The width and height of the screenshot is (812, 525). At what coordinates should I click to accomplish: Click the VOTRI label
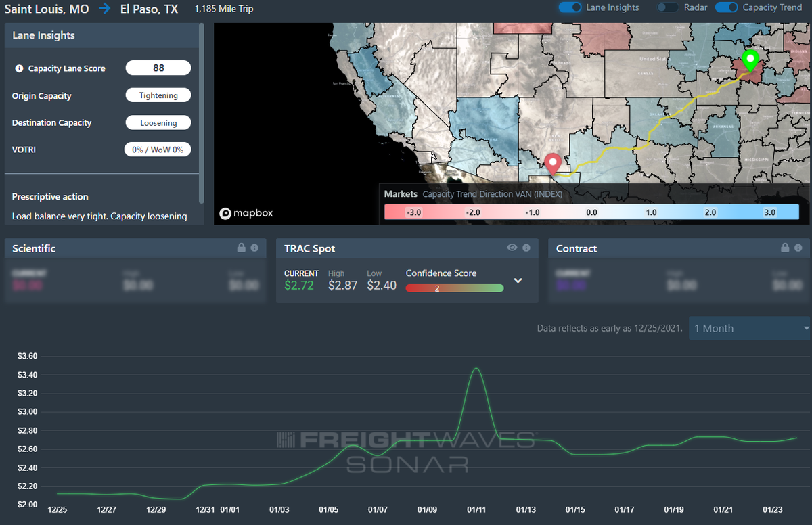tap(24, 150)
